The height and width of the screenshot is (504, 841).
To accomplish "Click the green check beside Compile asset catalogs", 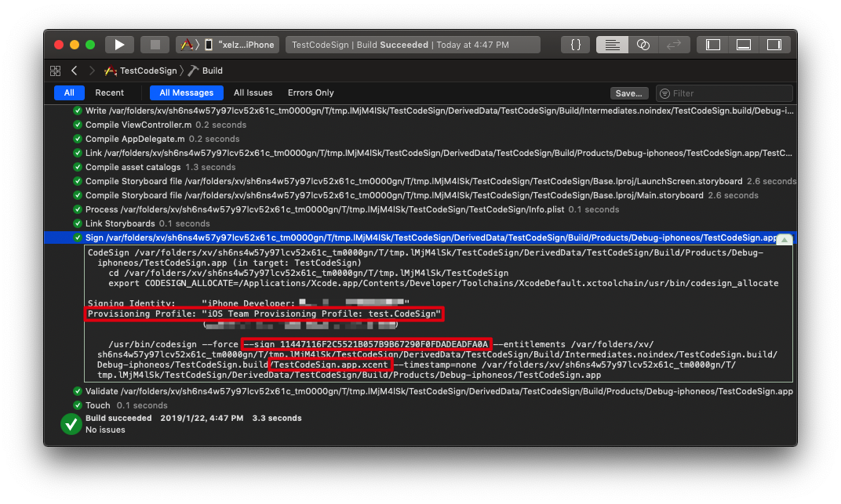I will [78, 167].
